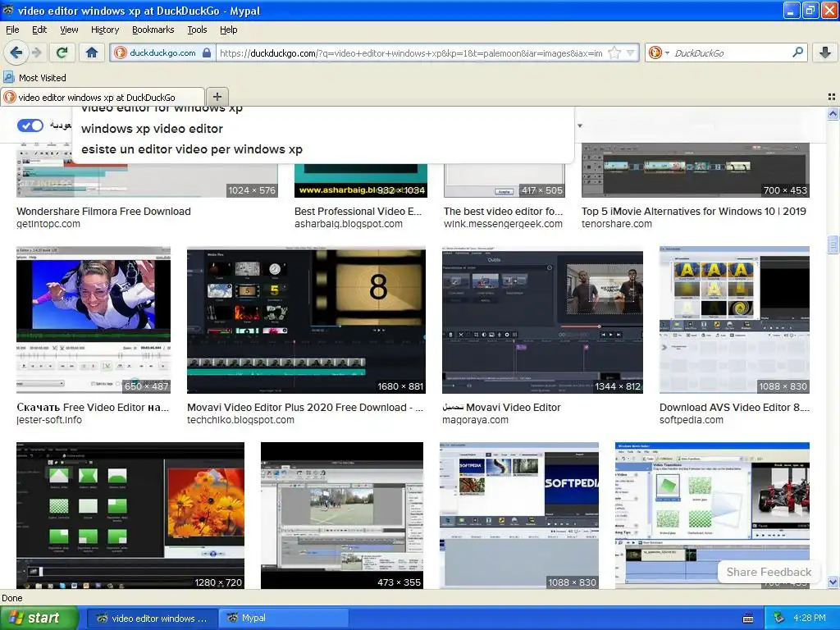Click the jester-soft.info source text
The width and height of the screenshot is (840, 630).
click(49, 420)
